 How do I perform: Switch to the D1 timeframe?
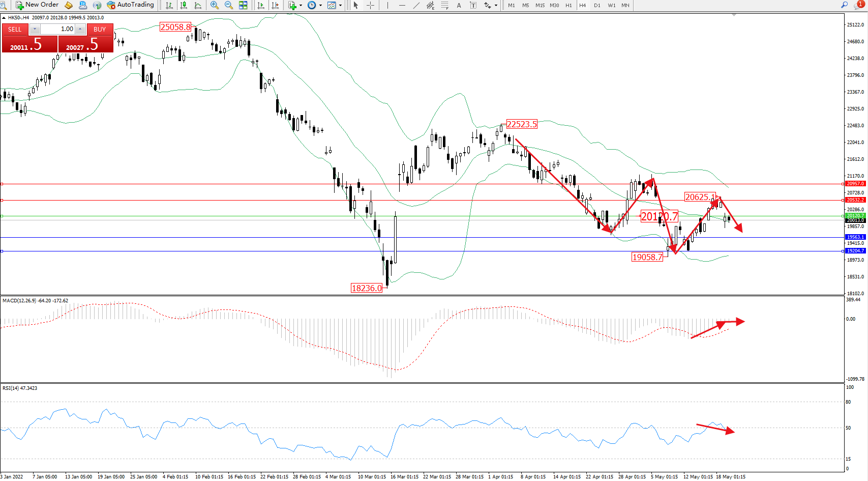point(597,5)
